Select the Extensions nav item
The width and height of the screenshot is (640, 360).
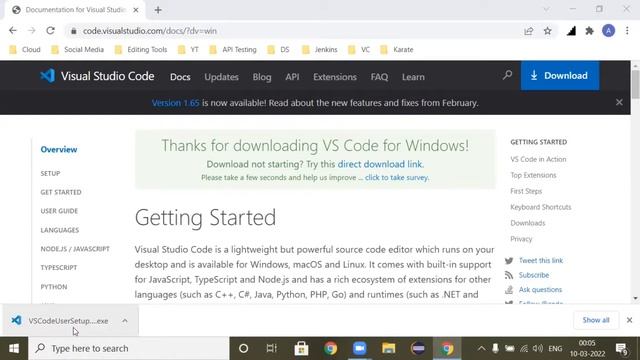[335, 77]
